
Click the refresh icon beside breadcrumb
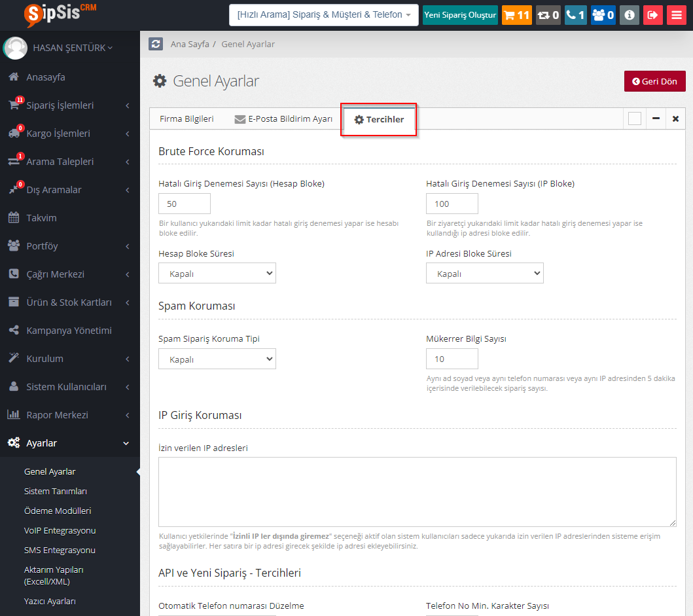[156, 44]
